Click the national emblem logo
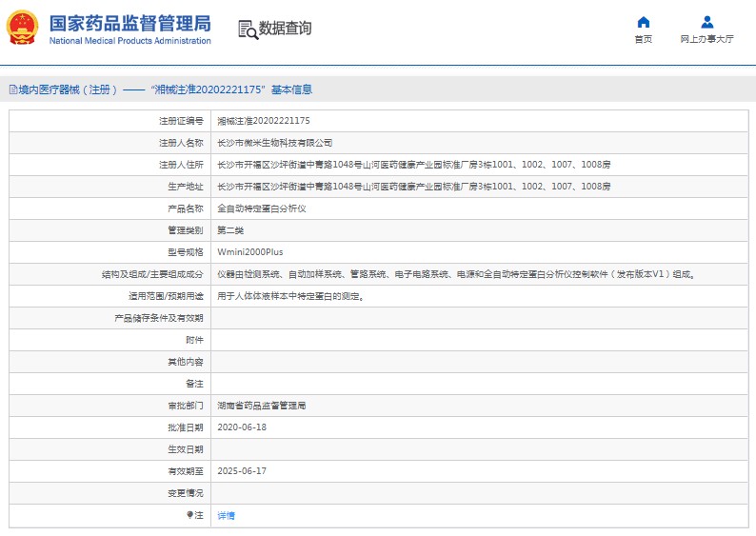The image size is (756, 536). coord(23,29)
